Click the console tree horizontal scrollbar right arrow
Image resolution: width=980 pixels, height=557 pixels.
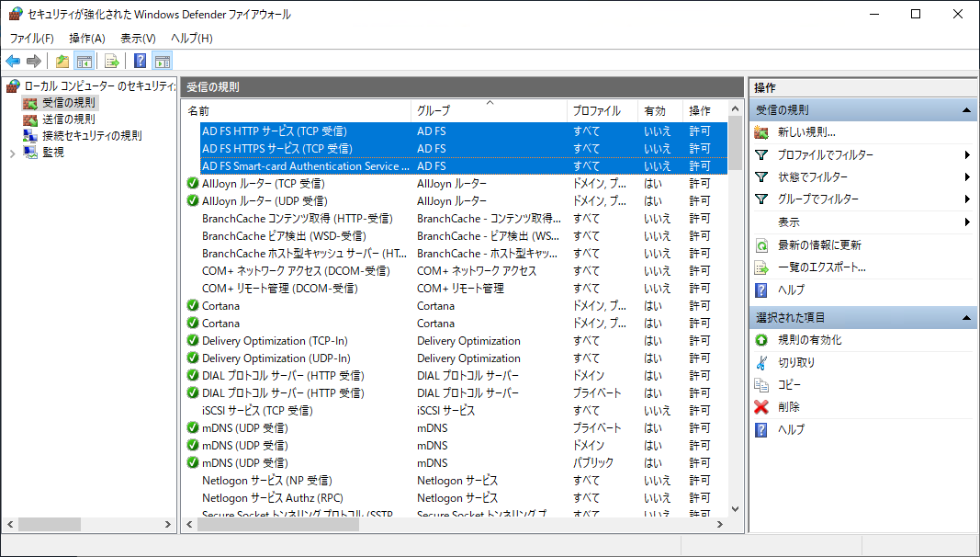(x=167, y=524)
